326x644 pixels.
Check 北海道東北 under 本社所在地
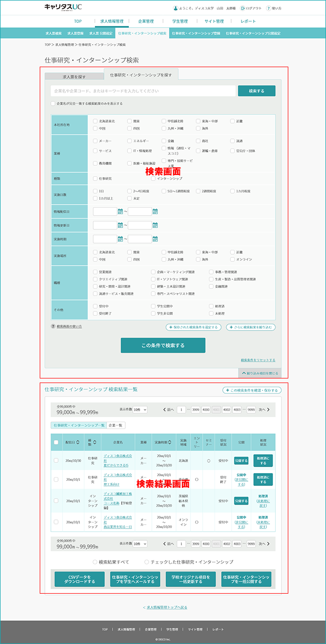click(95, 121)
